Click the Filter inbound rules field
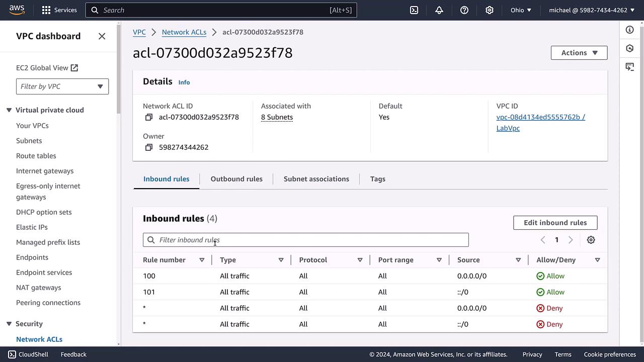 [306, 240]
